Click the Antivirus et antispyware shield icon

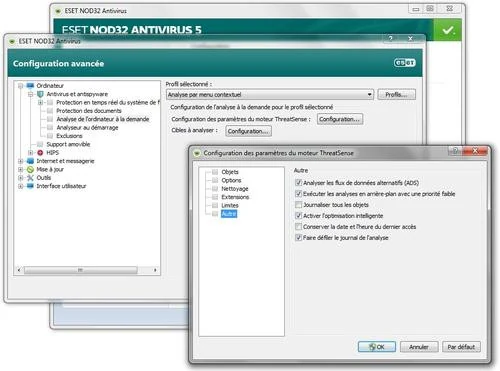(x=40, y=94)
